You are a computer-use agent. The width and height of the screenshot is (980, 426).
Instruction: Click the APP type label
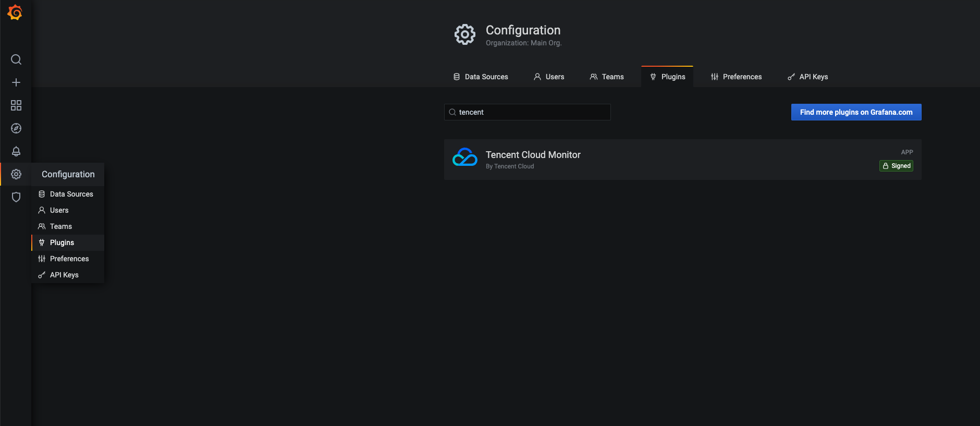(x=907, y=152)
